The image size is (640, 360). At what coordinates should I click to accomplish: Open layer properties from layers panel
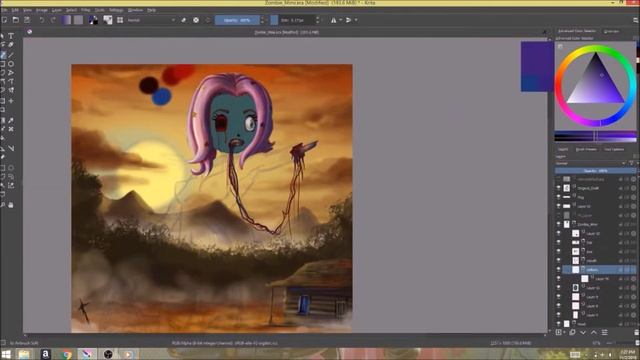pos(604,332)
